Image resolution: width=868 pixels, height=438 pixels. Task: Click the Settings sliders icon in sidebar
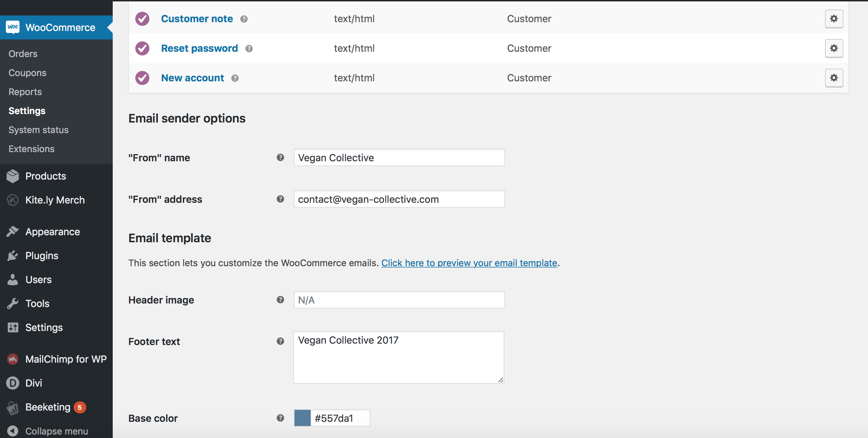click(13, 327)
